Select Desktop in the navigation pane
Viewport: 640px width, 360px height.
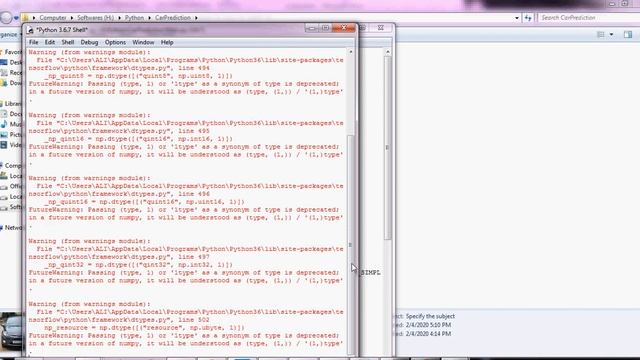pyautogui.click(x=12, y=62)
